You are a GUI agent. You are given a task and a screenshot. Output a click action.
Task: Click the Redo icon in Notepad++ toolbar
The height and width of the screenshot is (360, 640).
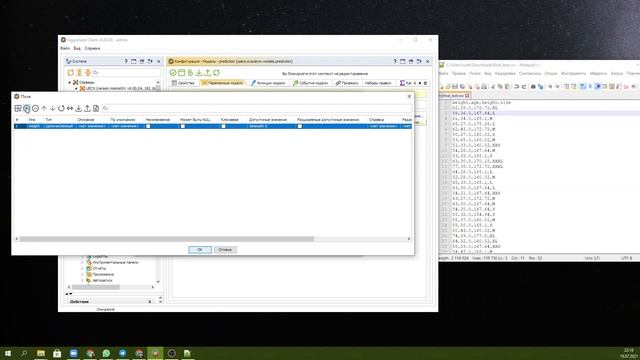[524, 87]
